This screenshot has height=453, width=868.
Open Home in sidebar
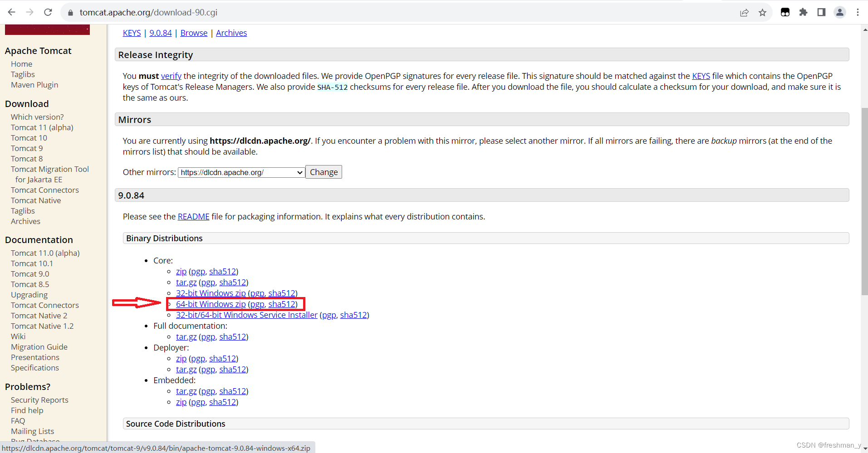[21, 64]
